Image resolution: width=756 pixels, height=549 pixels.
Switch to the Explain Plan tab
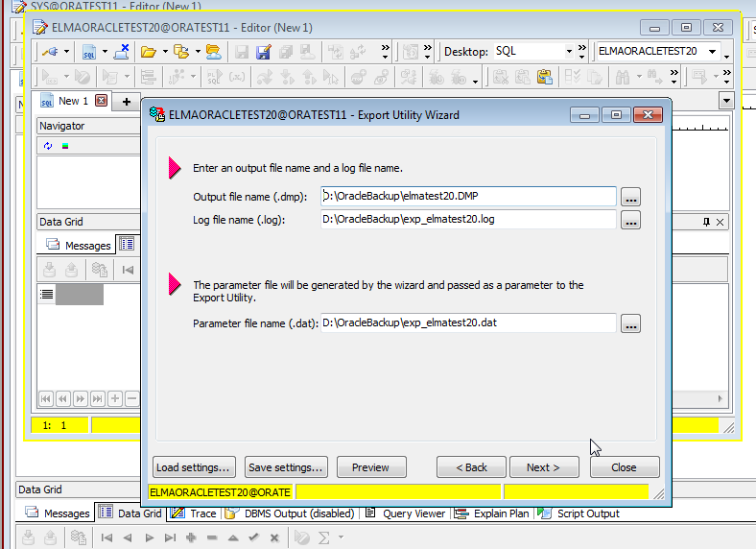tap(493, 513)
